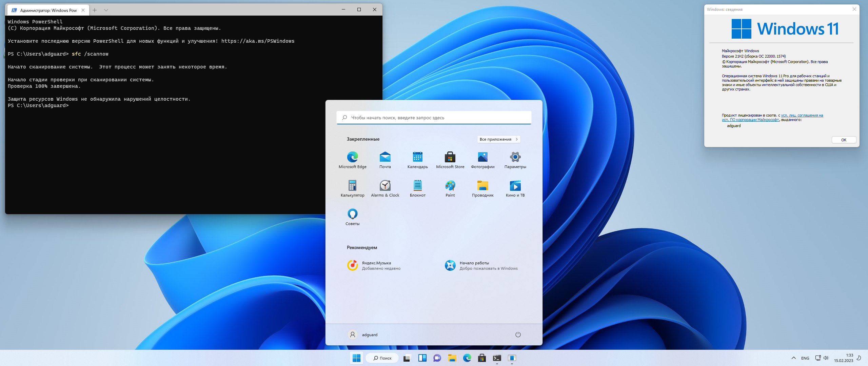Open Microsoft Store in pinned apps

point(450,160)
